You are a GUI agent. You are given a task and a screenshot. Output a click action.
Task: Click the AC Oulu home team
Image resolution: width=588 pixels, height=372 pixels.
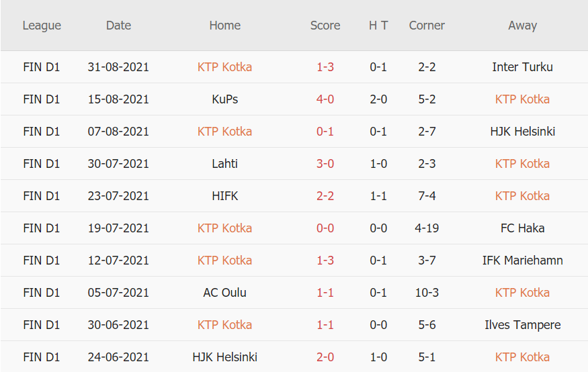[224, 293]
